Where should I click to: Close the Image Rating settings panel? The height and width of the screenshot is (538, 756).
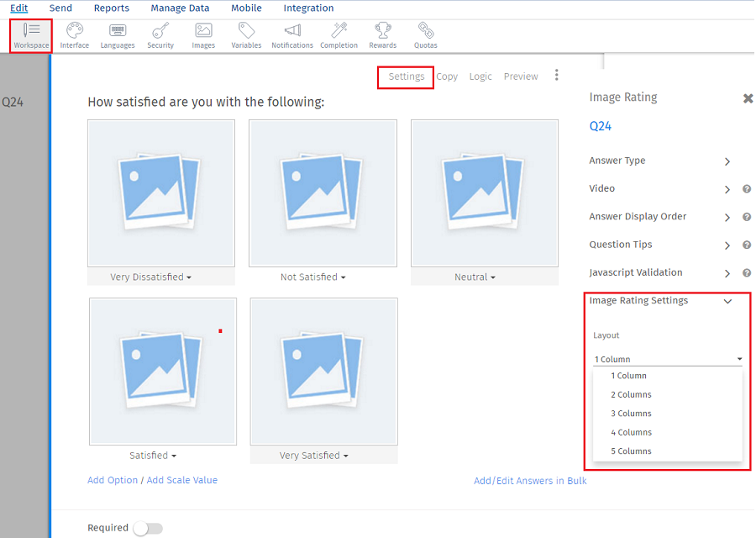point(748,98)
